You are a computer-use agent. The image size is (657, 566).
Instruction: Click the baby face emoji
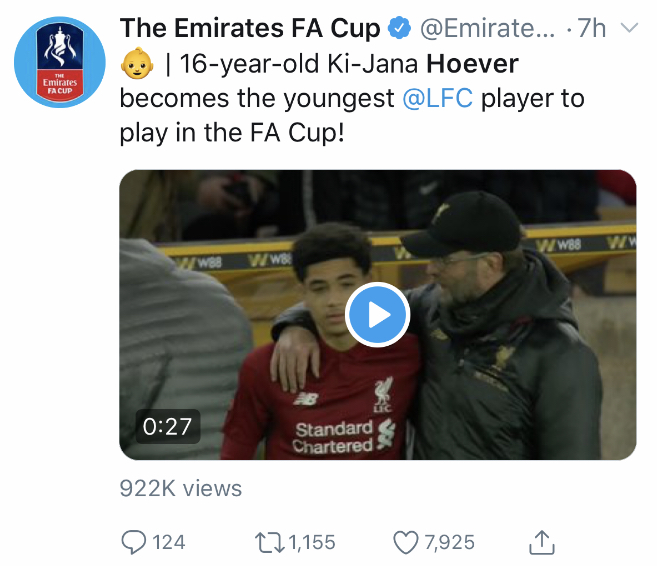(x=135, y=66)
